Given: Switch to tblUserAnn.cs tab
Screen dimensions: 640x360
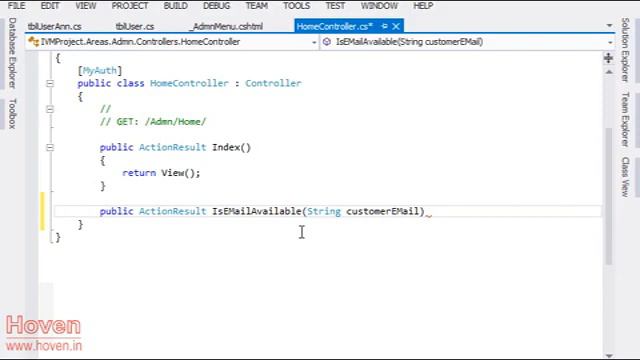Looking at the screenshot, I should 54,27.
